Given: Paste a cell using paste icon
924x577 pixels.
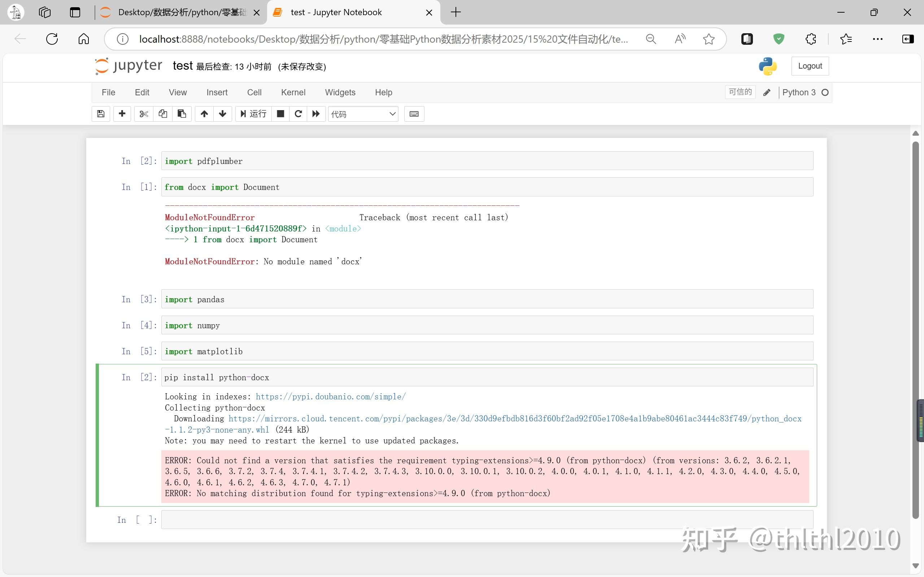Looking at the screenshot, I should click(x=182, y=114).
